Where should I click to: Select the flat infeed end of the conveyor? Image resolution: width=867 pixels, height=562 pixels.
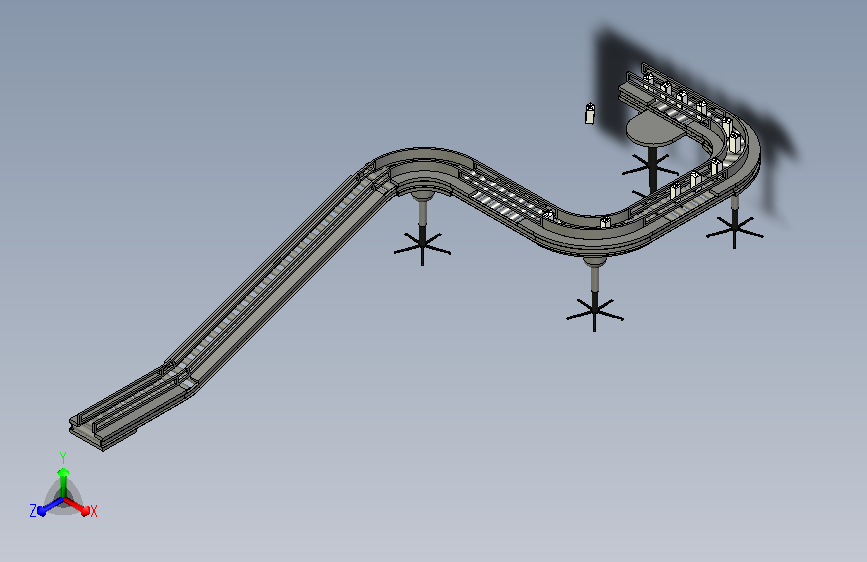[x=130, y=409]
